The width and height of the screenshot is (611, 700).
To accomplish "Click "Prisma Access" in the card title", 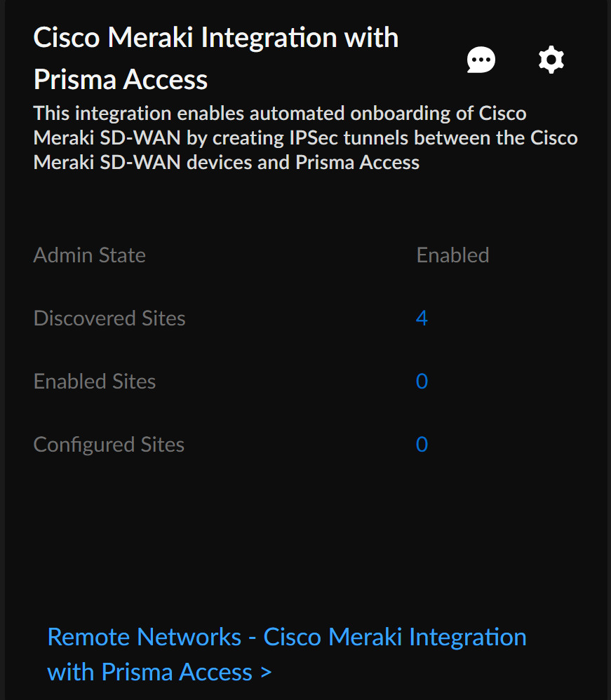I will coord(121,80).
